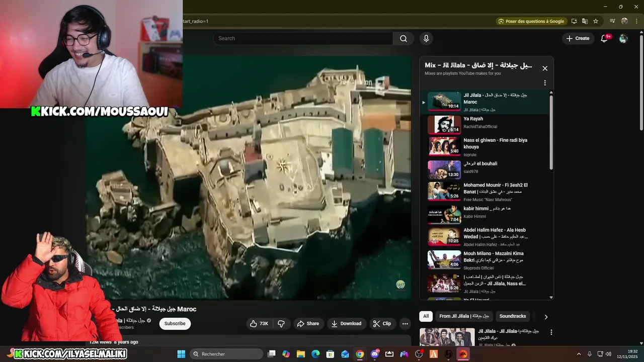Close the Mix playlist panel
The width and height of the screenshot is (644, 362).
coord(545,68)
